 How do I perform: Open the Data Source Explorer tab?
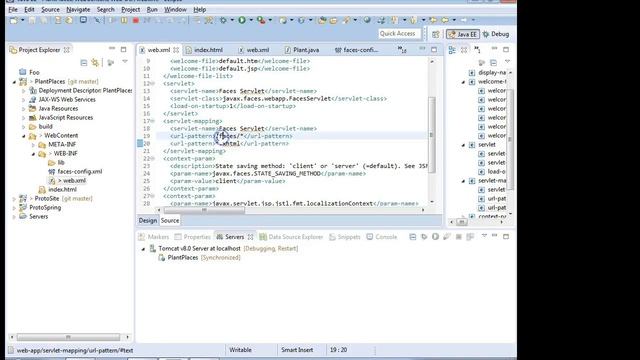click(291, 237)
